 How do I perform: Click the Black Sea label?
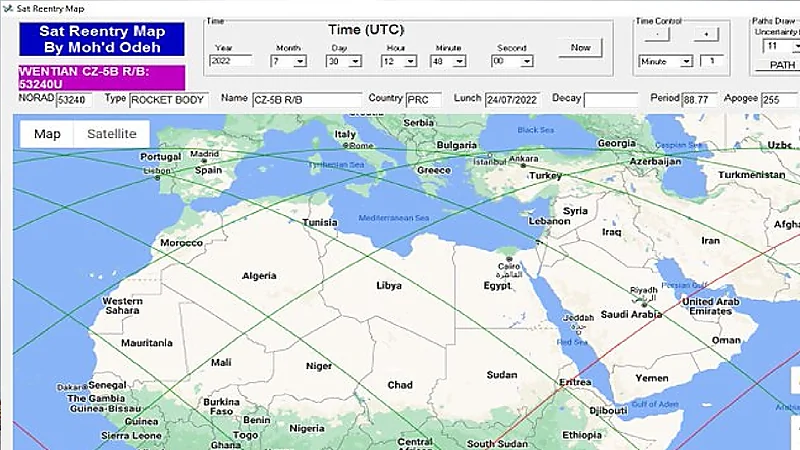point(535,130)
